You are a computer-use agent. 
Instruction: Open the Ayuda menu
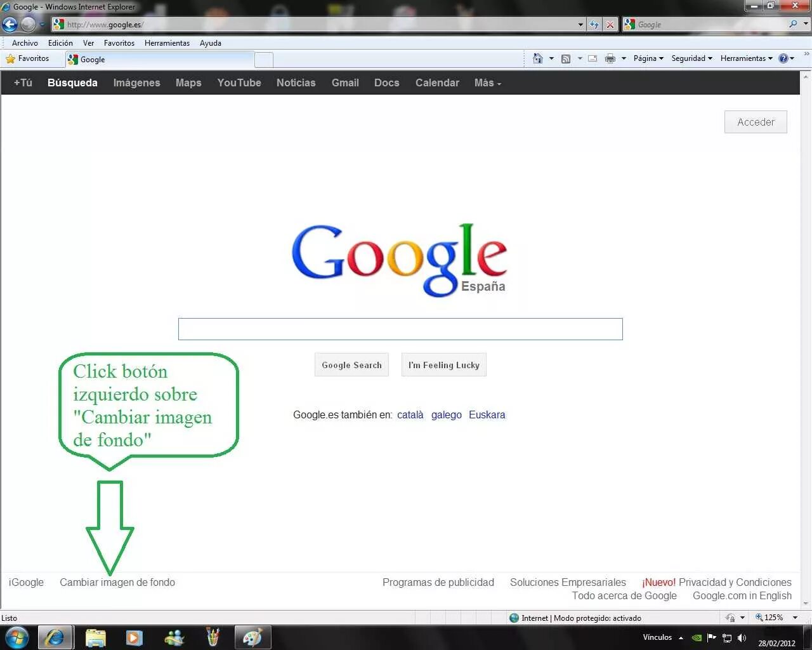[x=211, y=43]
